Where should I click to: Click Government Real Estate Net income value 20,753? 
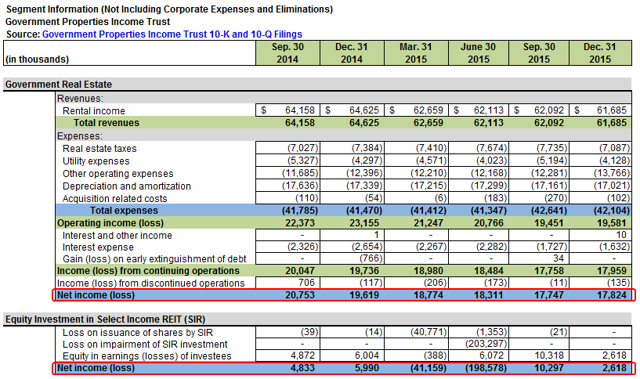pyautogui.click(x=300, y=295)
